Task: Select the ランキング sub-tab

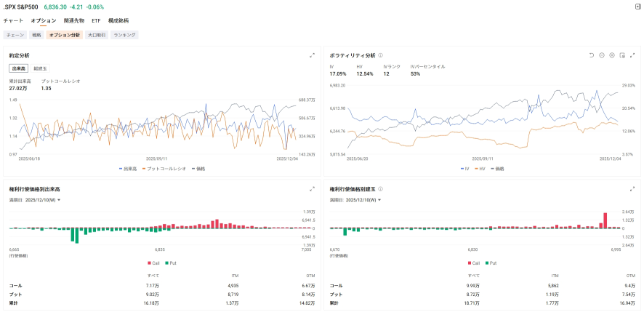Action: (124, 36)
